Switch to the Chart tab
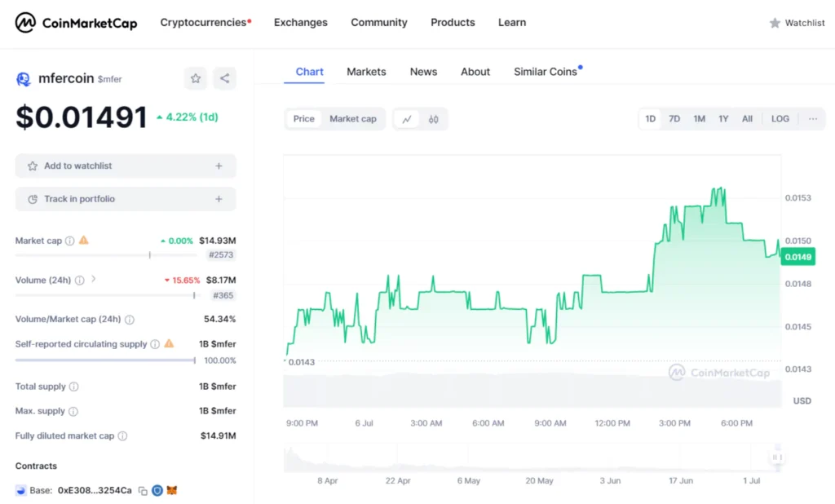Viewport: 835px width, 504px height. coord(309,72)
